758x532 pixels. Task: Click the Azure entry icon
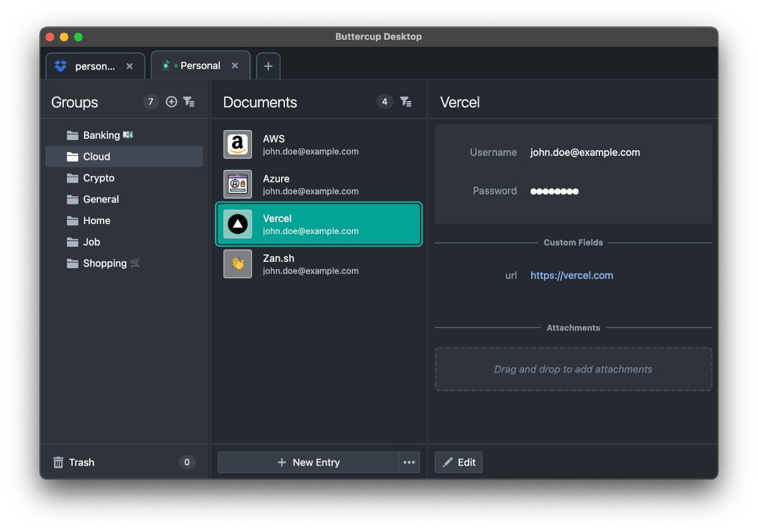pos(238,184)
